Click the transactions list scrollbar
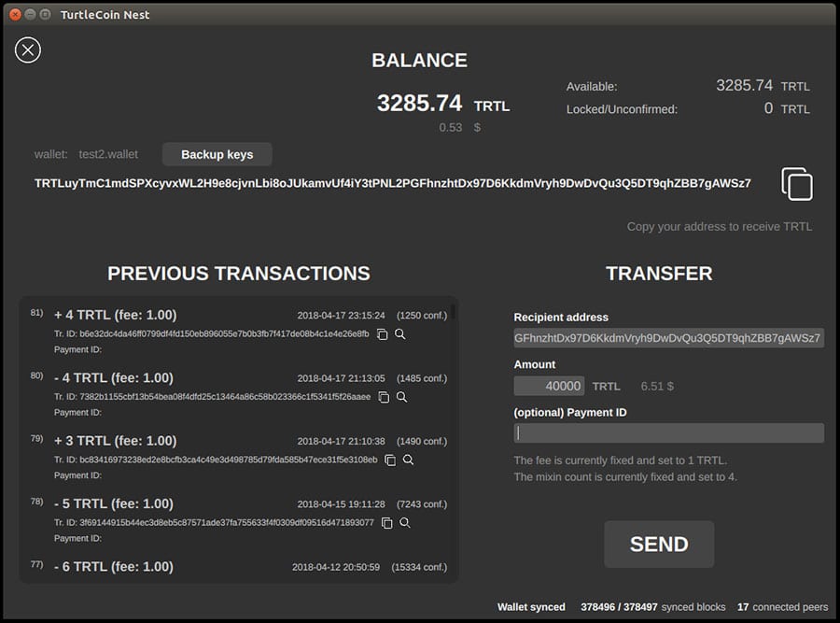Viewport: 840px width, 623px height. click(454, 312)
